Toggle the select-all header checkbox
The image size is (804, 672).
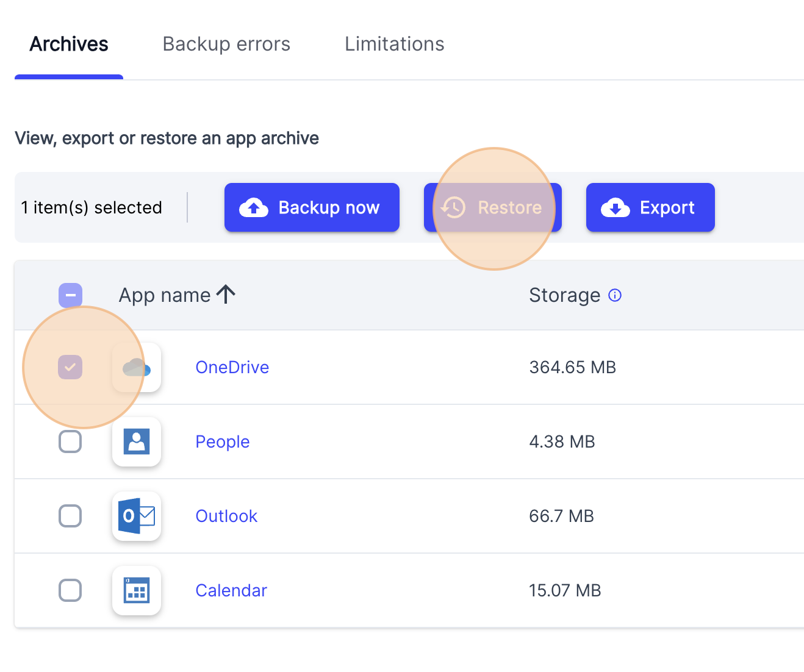point(70,295)
